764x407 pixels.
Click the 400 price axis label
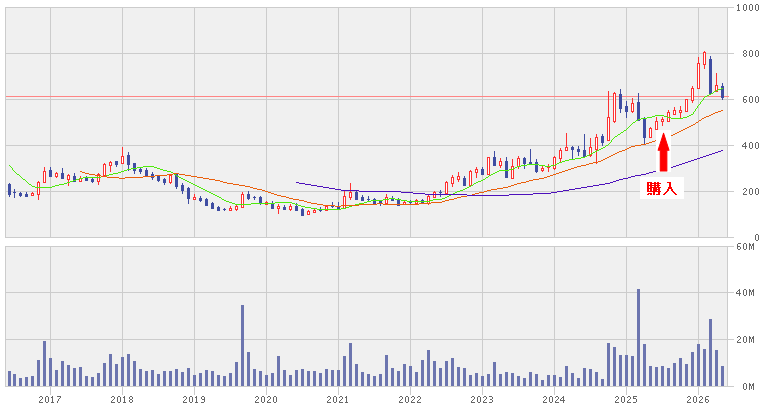[751, 145]
